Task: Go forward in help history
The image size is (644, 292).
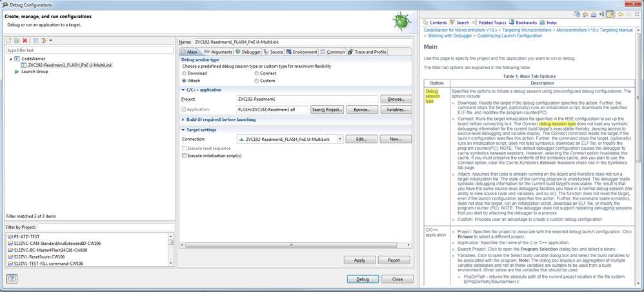Action: coord(629,14)
